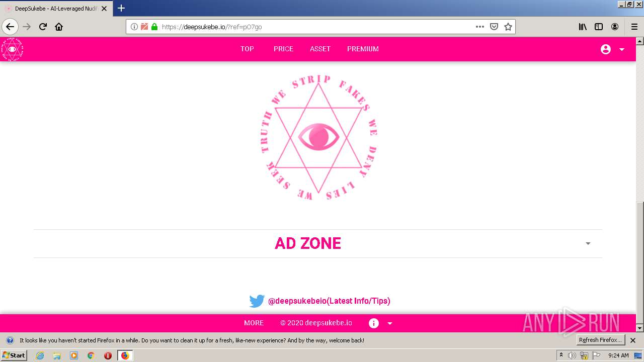The height and width of the screenshot is (362, 644).
Task: Click the URL address bar
Action: (317, 27)
